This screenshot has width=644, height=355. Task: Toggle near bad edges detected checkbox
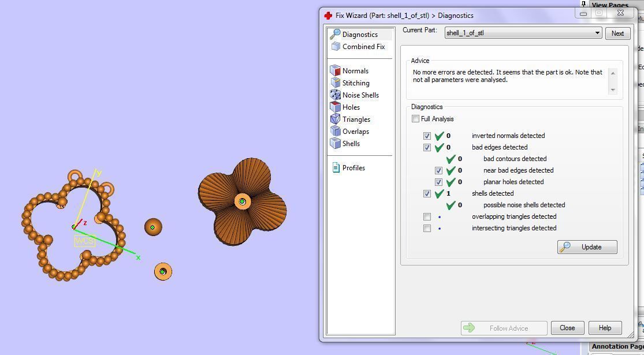pos(438,170)
